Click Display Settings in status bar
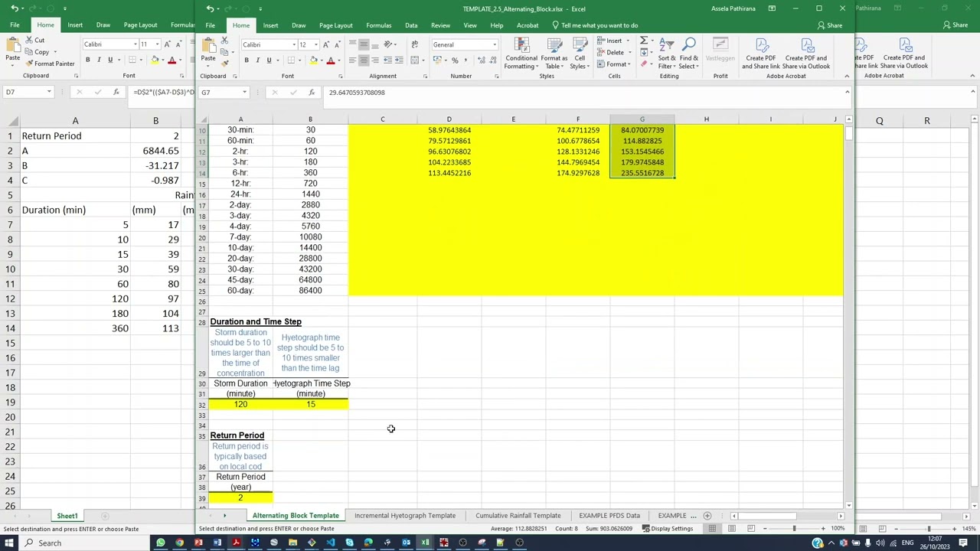980x551 pixels. click(x=666, y=529)
